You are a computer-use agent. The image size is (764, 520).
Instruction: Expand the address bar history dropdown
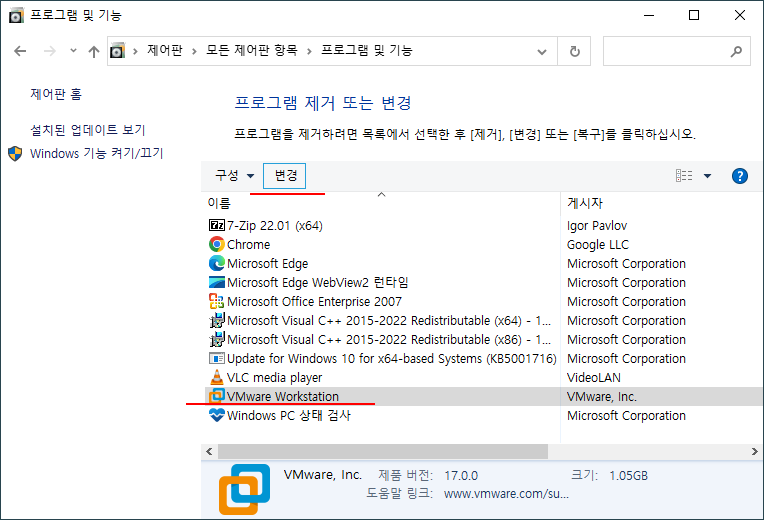click(541, 52)
